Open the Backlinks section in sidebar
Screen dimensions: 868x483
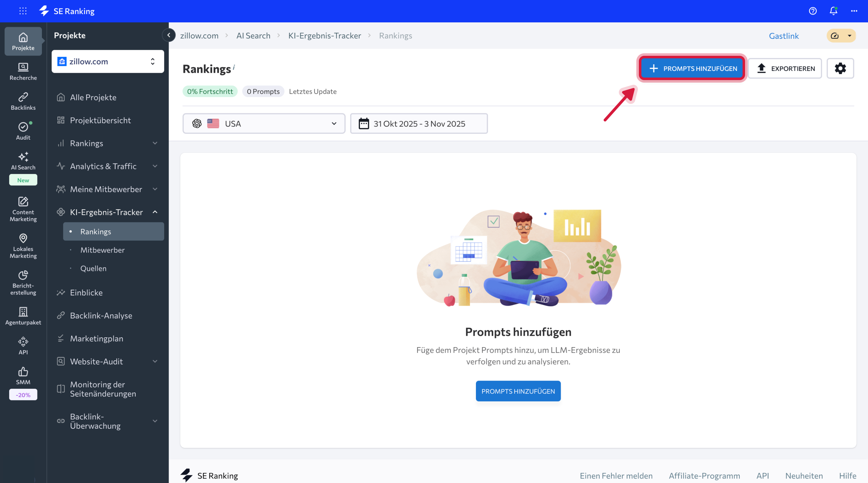(x=23, y=101)
